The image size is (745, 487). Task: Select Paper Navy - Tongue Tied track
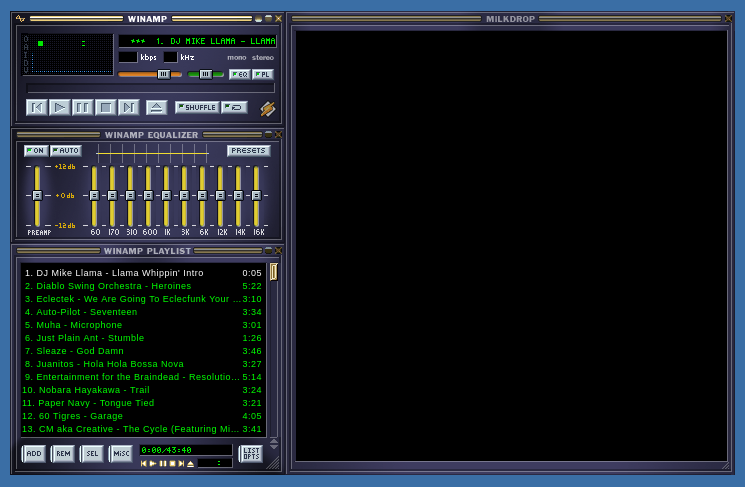pos(143,403)
